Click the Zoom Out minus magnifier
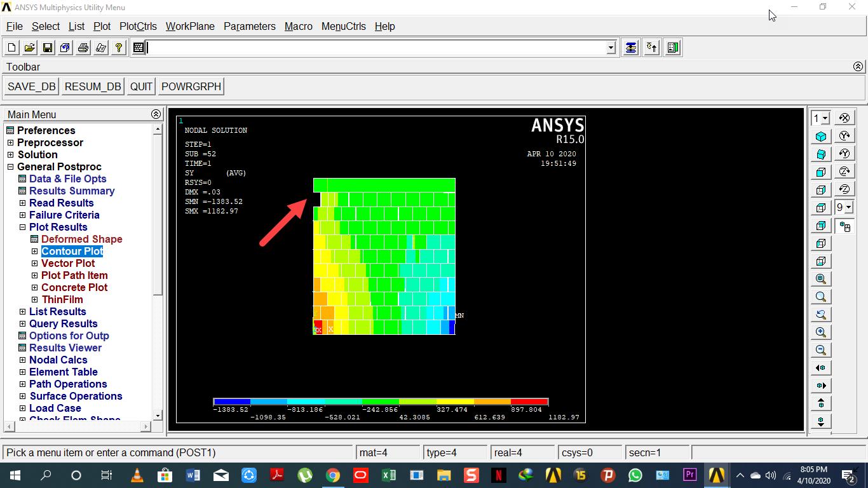The height and width of the screenshot is (488, 868). click(821, 350)
